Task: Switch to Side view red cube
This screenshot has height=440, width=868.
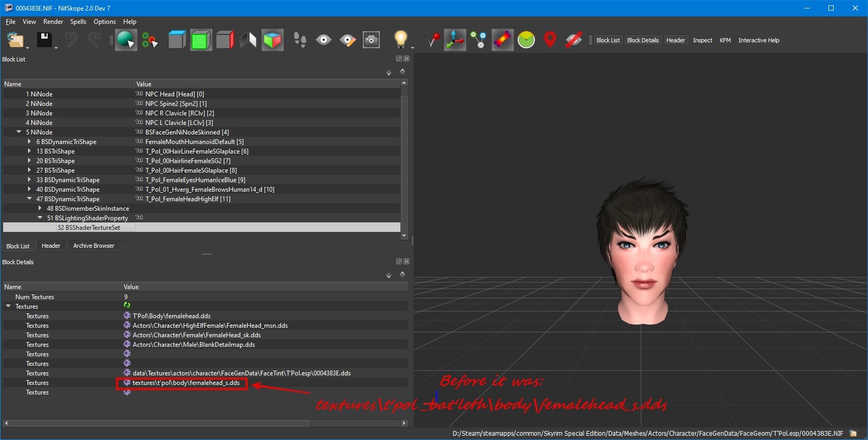Action: coord(225,40)
